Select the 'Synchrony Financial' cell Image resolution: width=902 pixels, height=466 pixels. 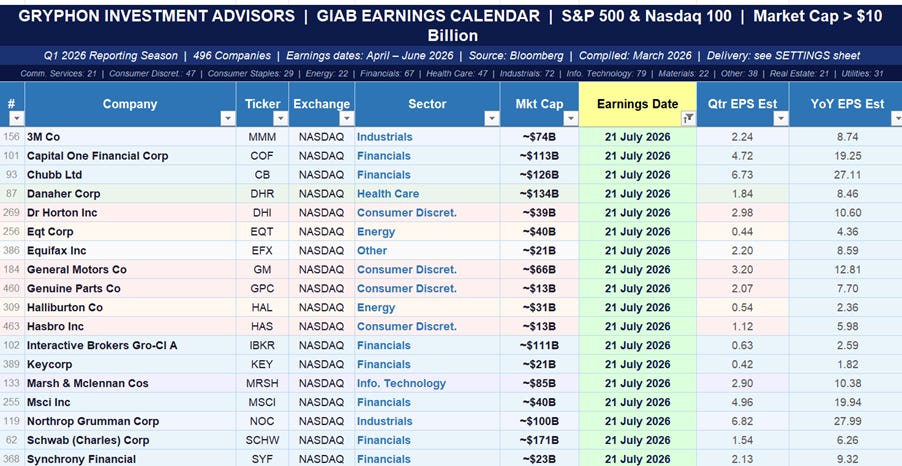point(130,459)
